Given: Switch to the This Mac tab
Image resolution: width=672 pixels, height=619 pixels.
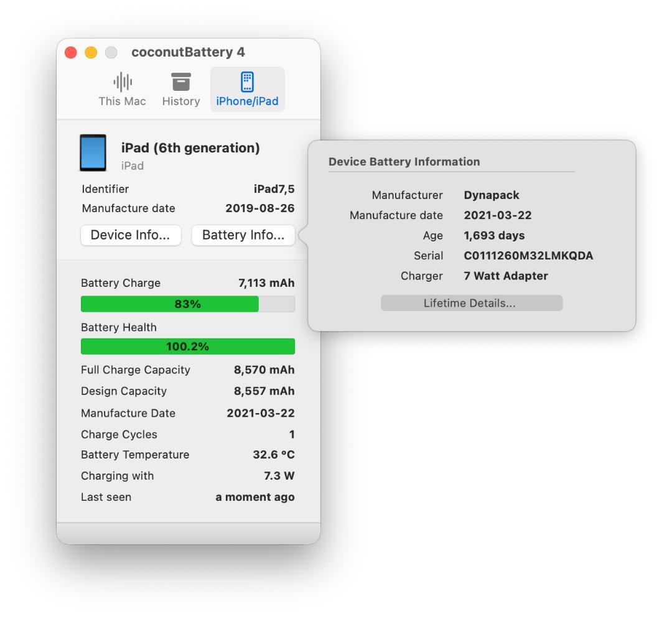Looking at the screenshot, I should (122, 89).
